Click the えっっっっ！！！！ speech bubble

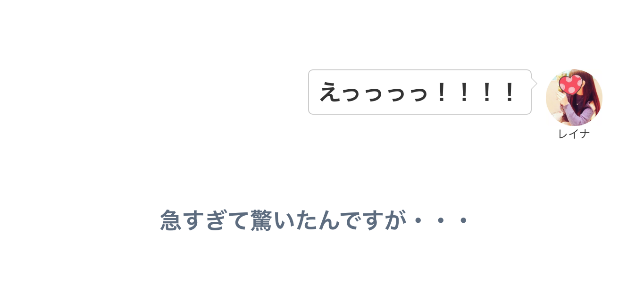pyautogui.click(x=420, y=92)
